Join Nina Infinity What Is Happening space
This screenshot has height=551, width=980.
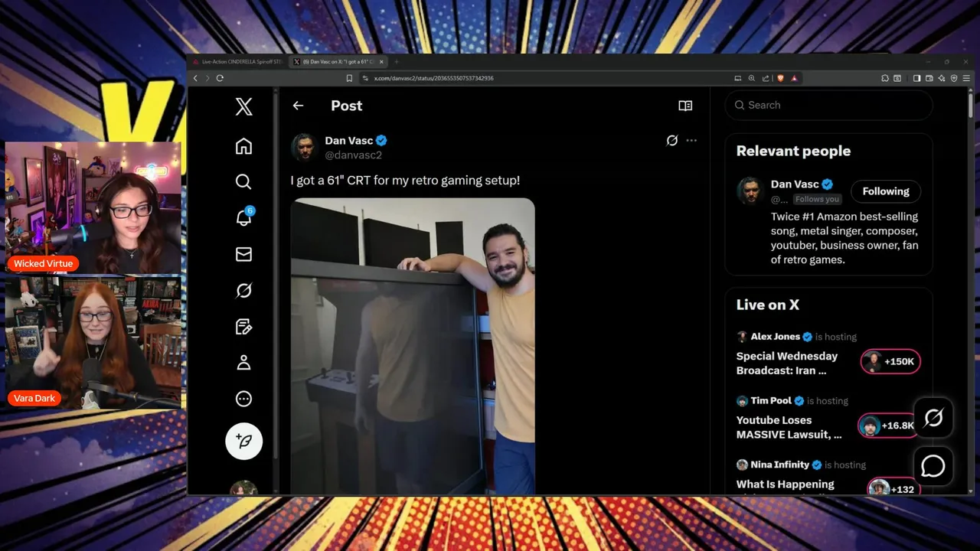click(x=785, y=484)
